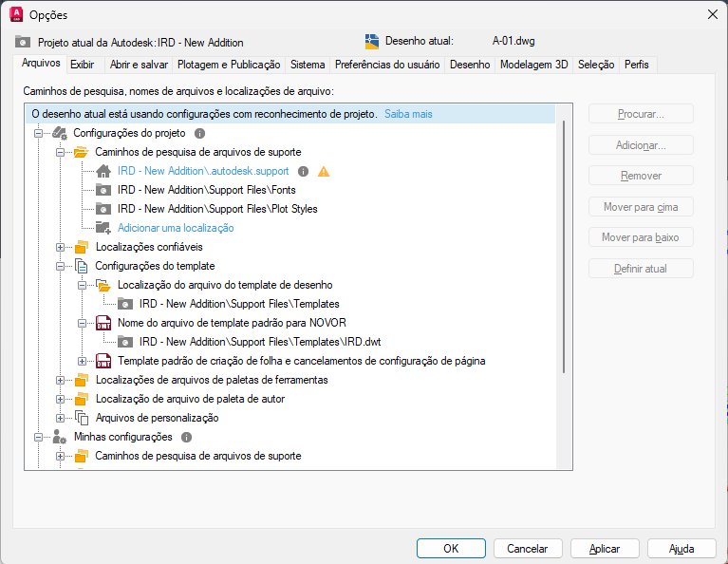Open the Saiba mais link

pos(408,114)
